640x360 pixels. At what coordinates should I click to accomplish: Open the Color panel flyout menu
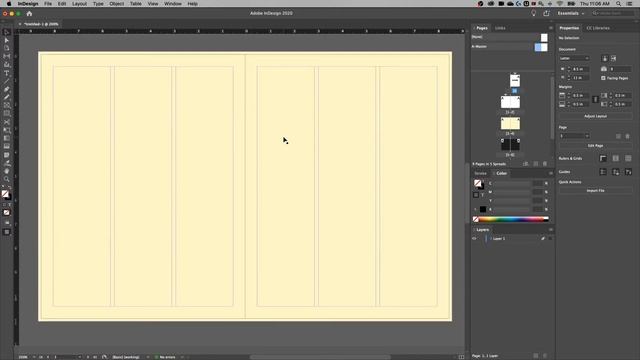coord(551,173)
